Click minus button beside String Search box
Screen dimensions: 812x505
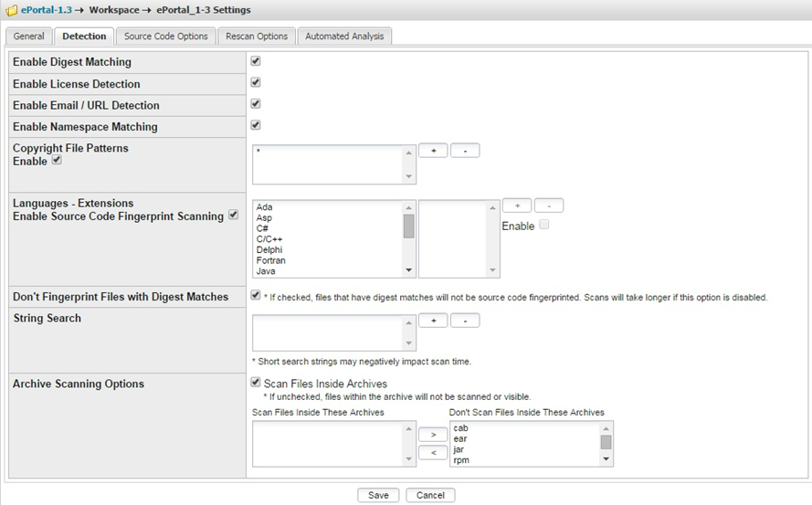pos(465,321)
